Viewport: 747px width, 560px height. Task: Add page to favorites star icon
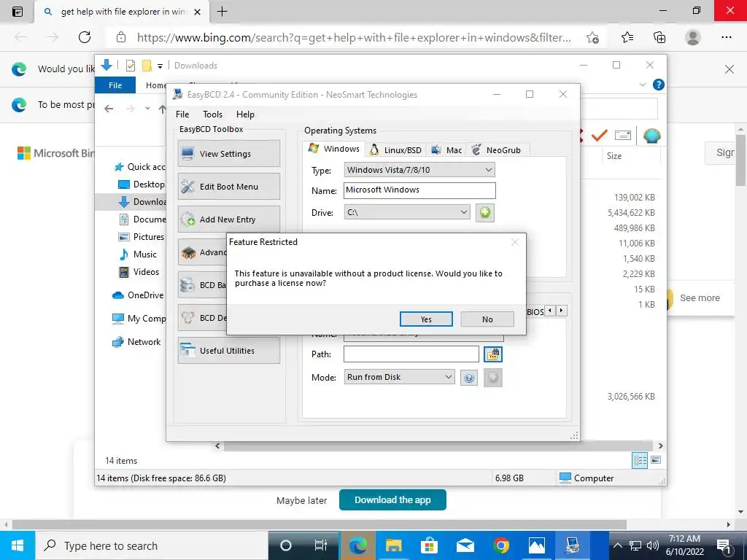592,38
